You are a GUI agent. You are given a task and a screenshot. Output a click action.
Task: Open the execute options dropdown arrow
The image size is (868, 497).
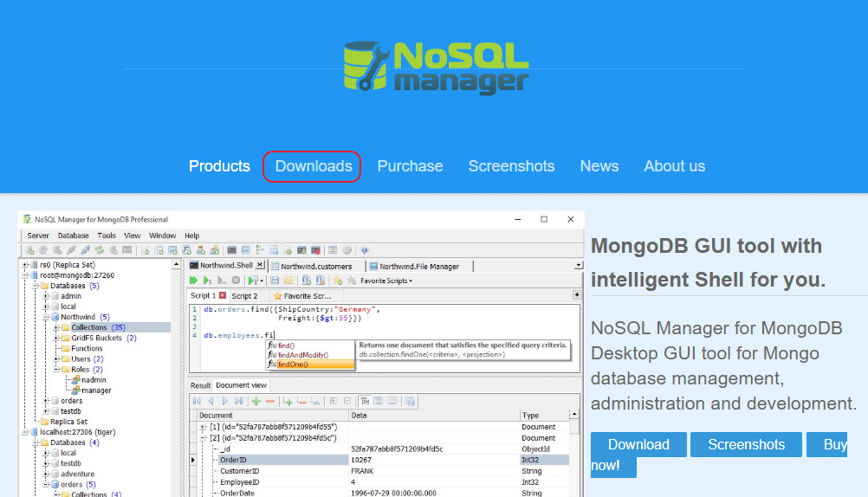(x=262, y=281)
